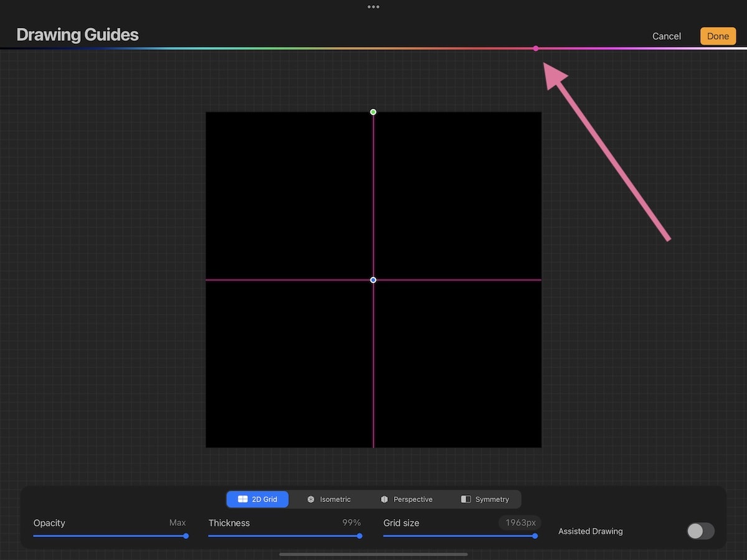
Task: Click the 2D Grid icon
Action: pos(243,499)
